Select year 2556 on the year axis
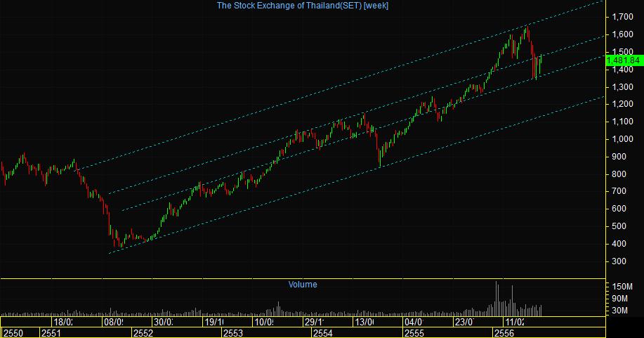The image size is (644, 338). (x=504, y=332)
